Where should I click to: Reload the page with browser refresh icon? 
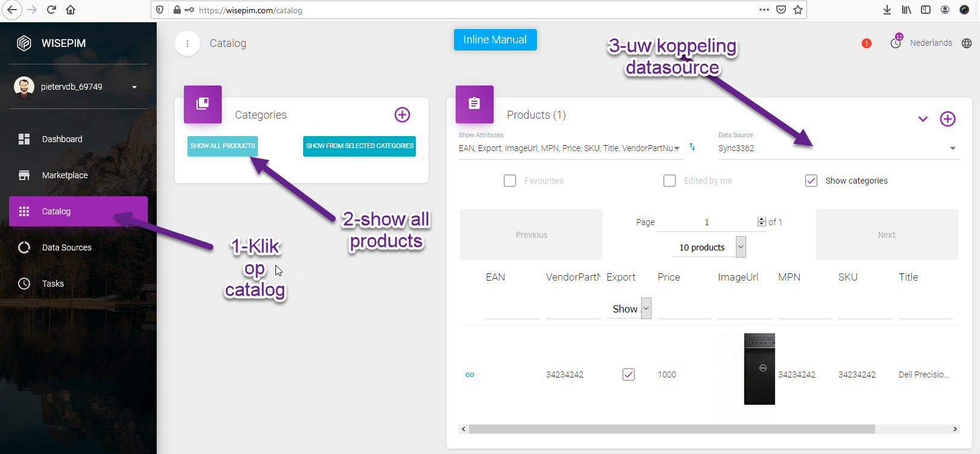click(x=51, y=10)
